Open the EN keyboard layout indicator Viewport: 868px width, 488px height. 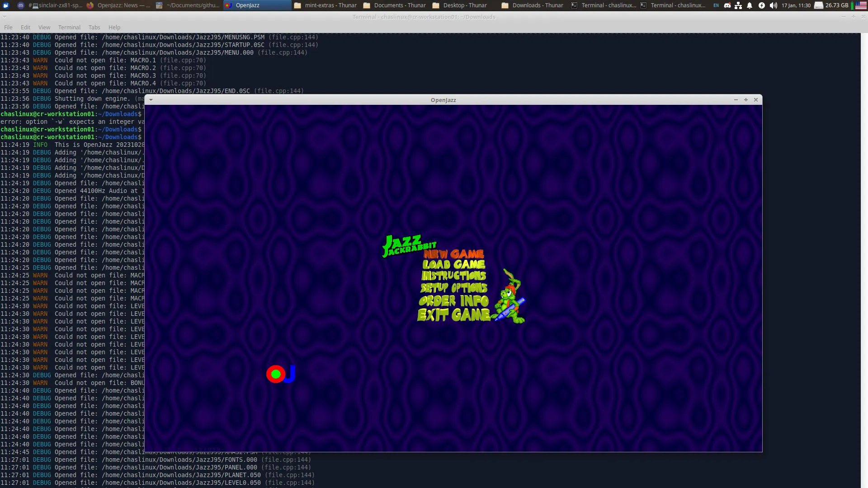pos(716,5)
